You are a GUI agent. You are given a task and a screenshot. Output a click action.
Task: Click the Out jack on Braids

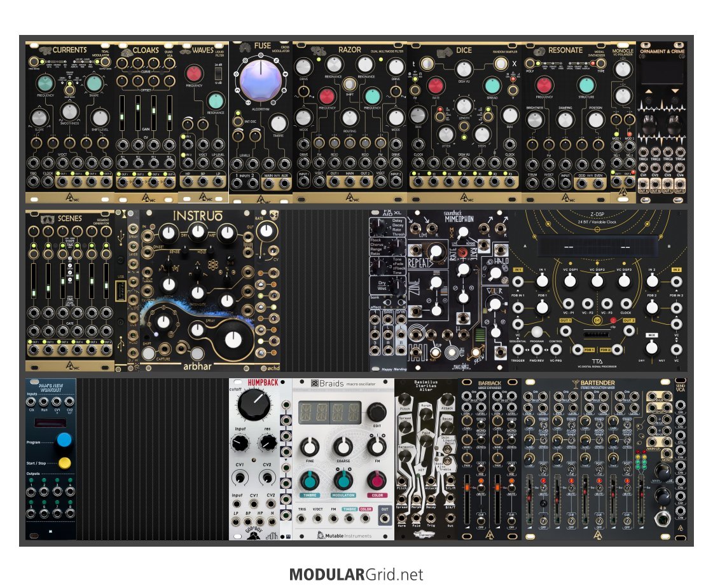click(x=385, y=519)
